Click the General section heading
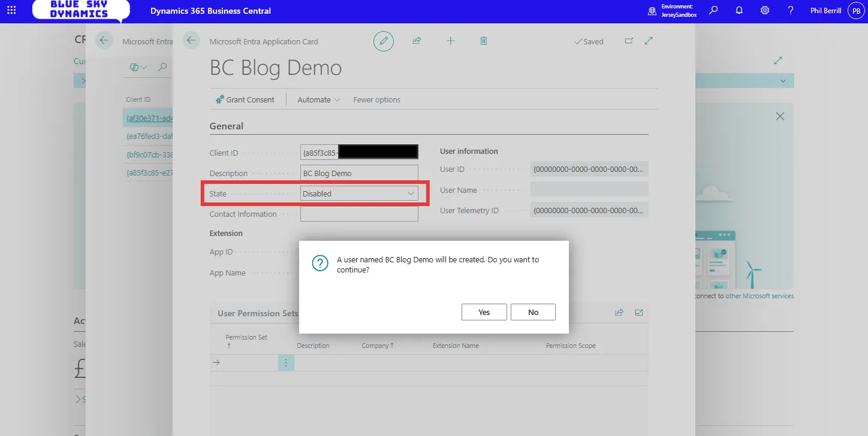868x436 pixels. pyautogui.click(x=227, y=126)
